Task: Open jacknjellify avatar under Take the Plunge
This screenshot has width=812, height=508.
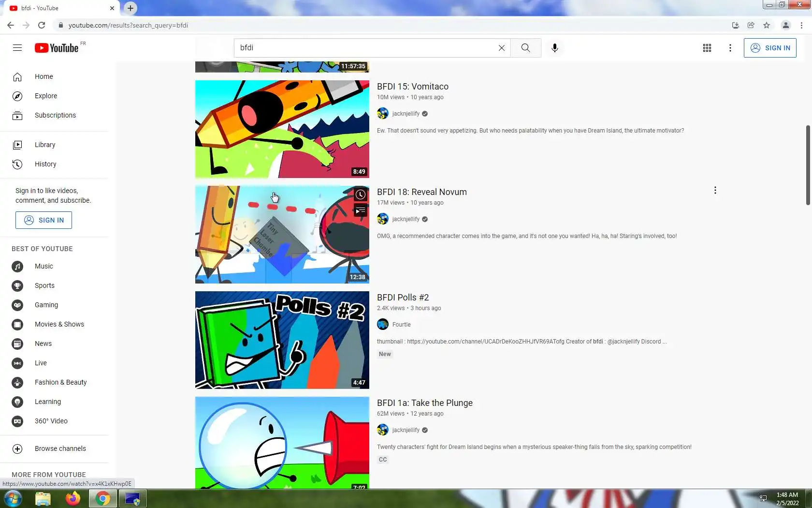Action: click(383, 430)
